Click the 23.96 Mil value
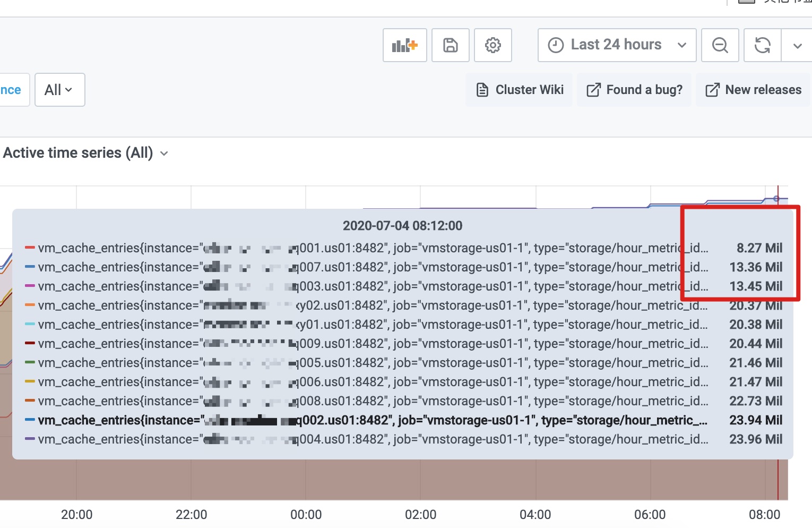Image resolution: width=812 pixels, height=528 pixels. click(x=756, y=439)
